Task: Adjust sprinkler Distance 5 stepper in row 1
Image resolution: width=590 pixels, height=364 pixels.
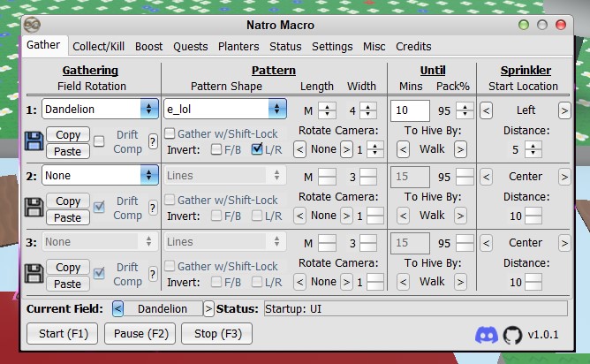Action: 533,149
